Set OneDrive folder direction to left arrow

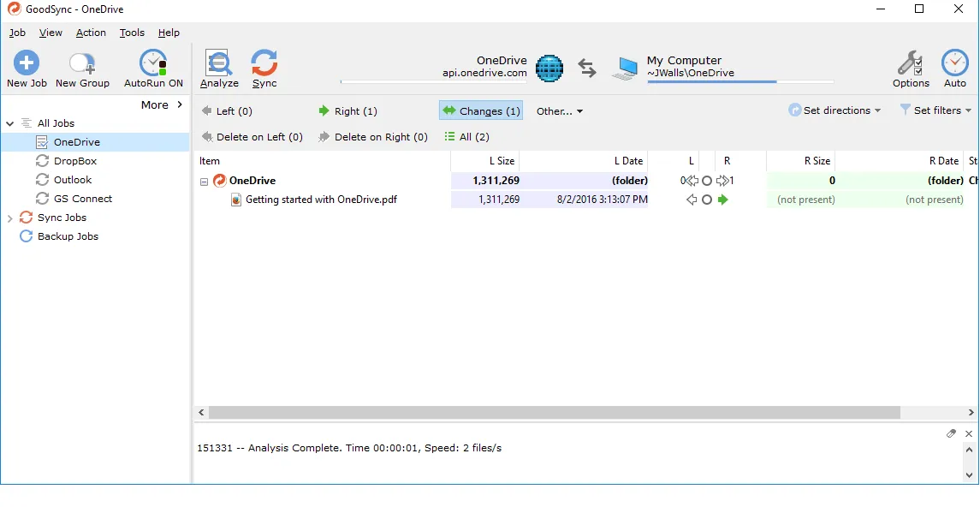(692, 180)
